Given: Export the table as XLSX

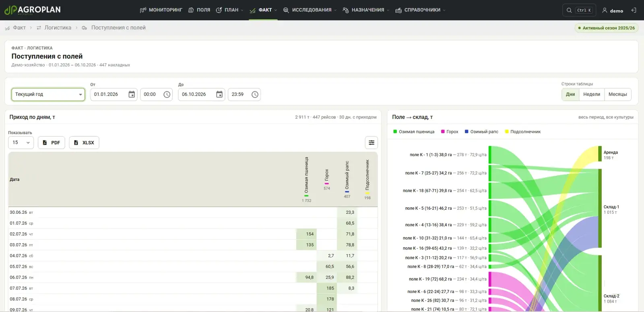Looking at the screenshot, I should [x=84, y=143].
